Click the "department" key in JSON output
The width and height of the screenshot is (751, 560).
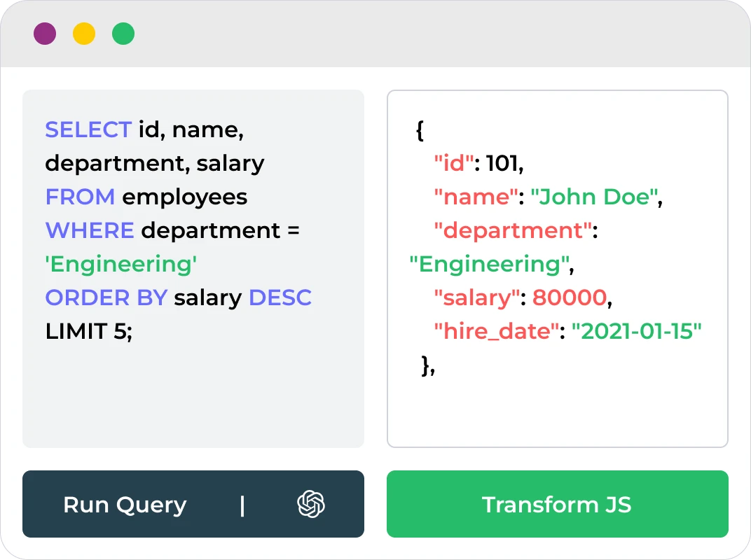(x=513, y=230)
